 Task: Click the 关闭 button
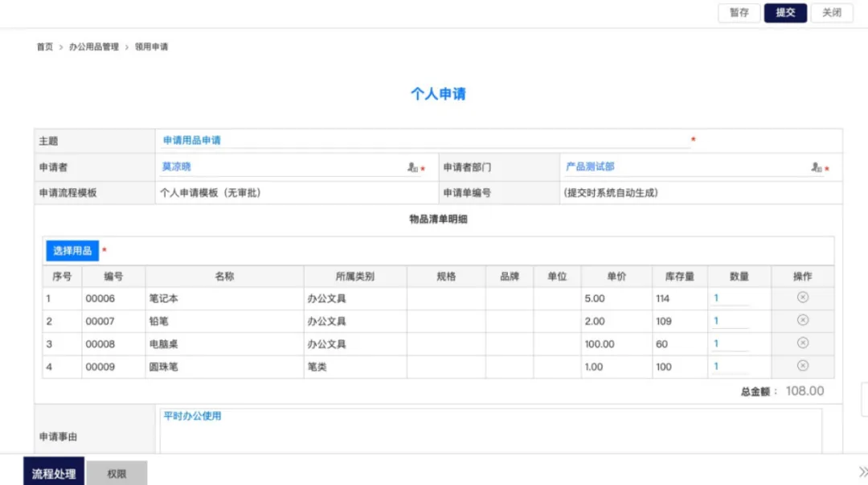pyautogui.click(x=832, y=13)
